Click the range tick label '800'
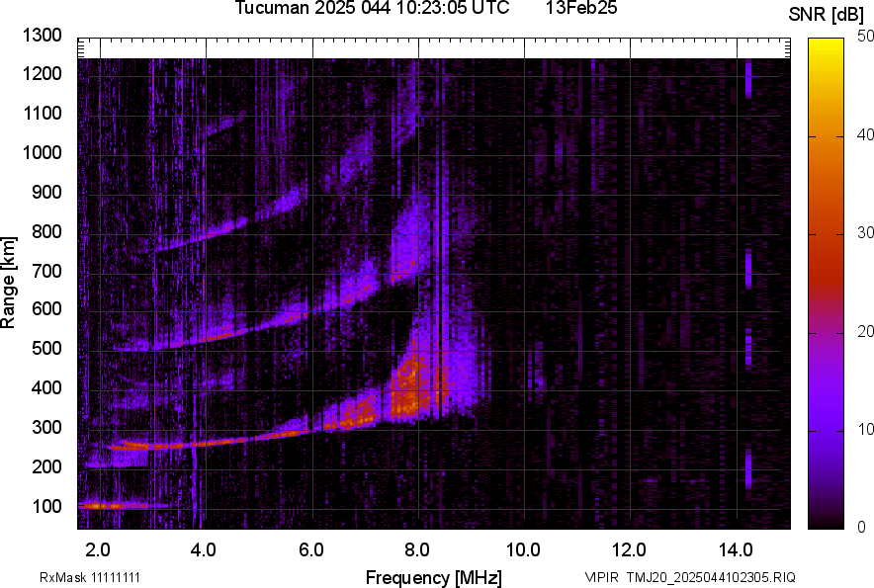Viewport: 874px width, 588px height. tap(46, 230)
